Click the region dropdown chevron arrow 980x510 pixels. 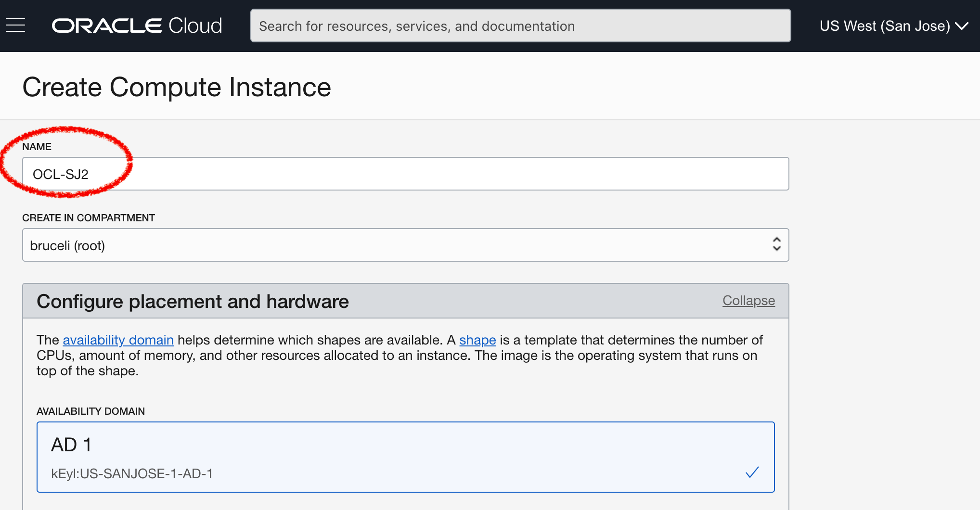coord(961,26)
